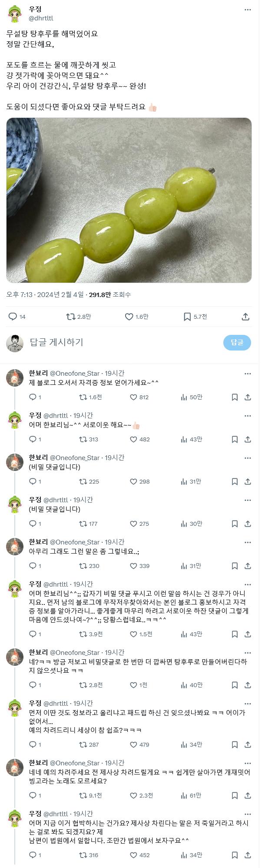Like the main post with 1.6만 likes

point(129,317)
